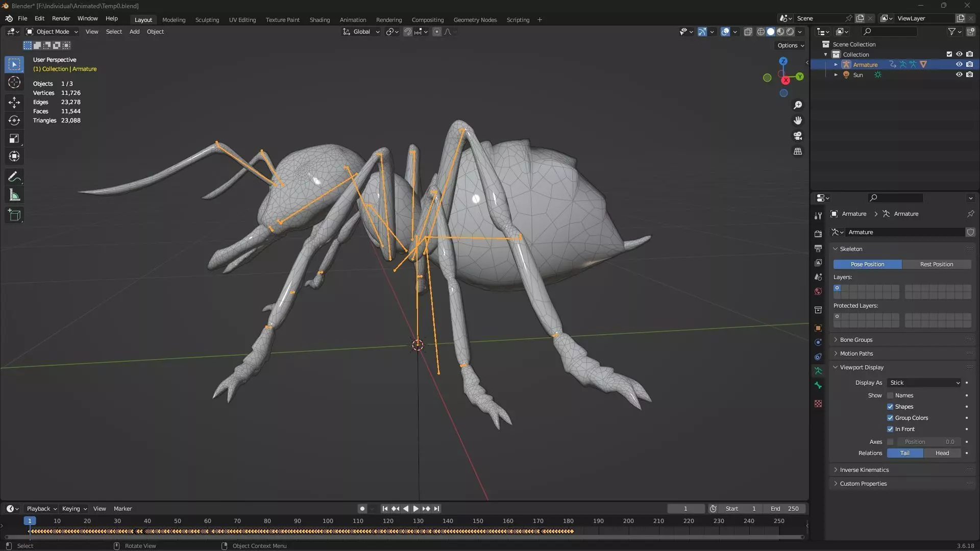Viewport: 980px width, 551px height.
Task: Click the current frame number field
Action: (686, 509)
